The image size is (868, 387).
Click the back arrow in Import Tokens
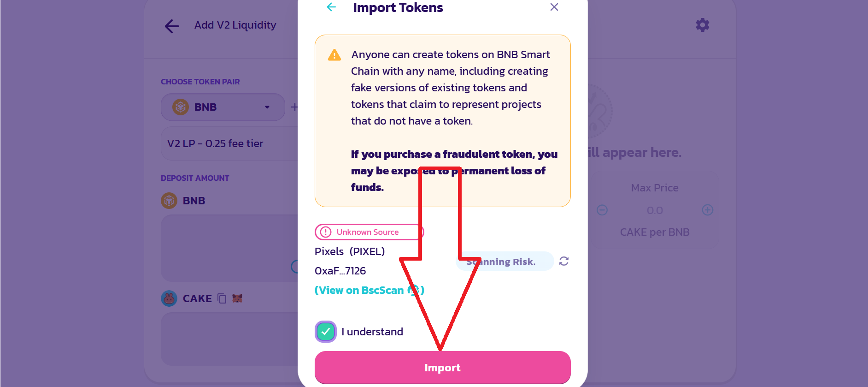tap(331, 7)
